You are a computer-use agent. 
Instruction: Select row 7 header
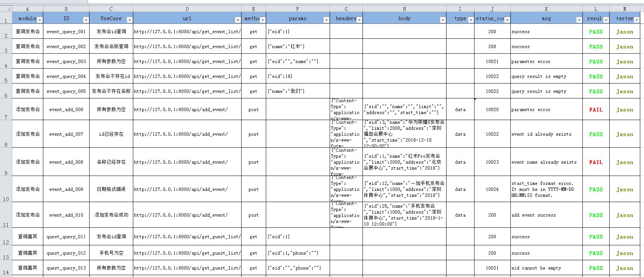click(6, 109)
